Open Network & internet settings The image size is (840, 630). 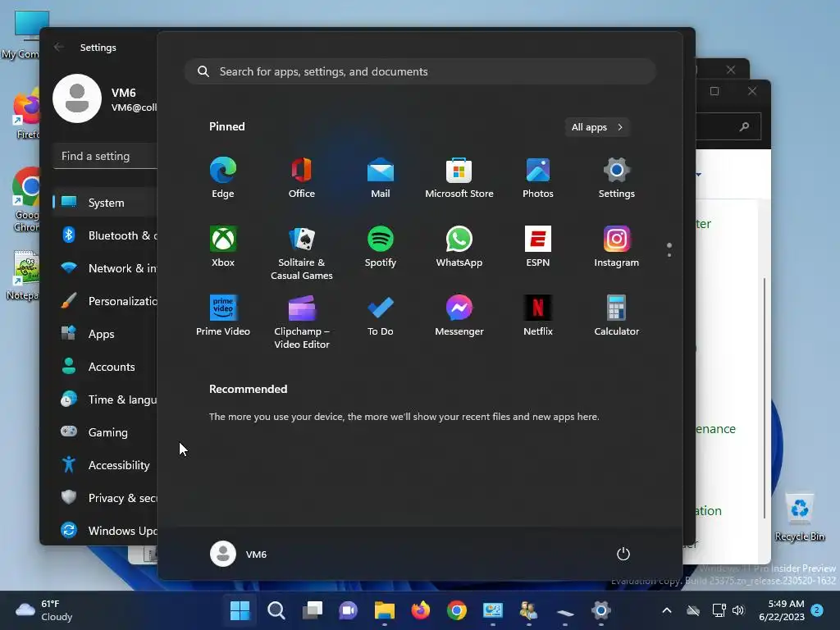105,268
